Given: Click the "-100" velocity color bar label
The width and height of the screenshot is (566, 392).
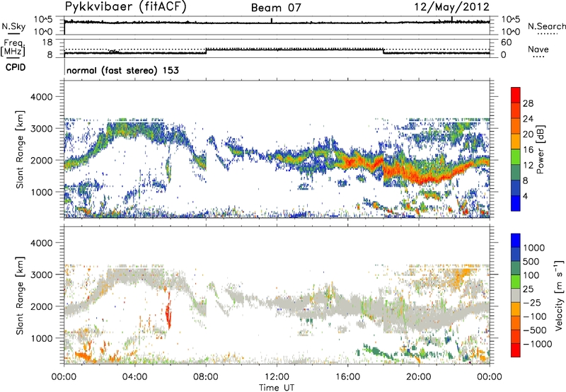Looking at the screenshot, I should (x=534, y=316).
